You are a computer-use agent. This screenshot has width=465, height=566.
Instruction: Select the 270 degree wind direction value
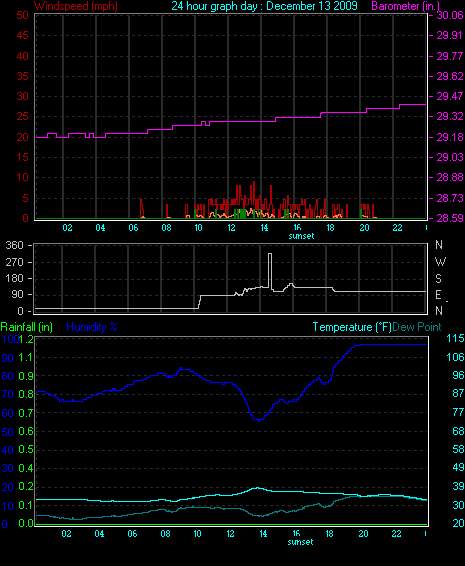[15, 262]
